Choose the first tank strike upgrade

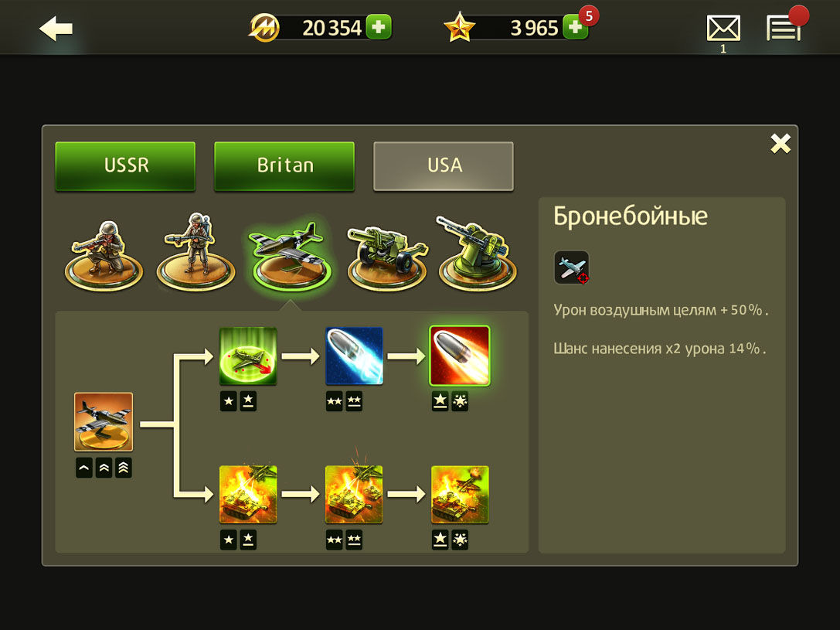pos(248,495)
